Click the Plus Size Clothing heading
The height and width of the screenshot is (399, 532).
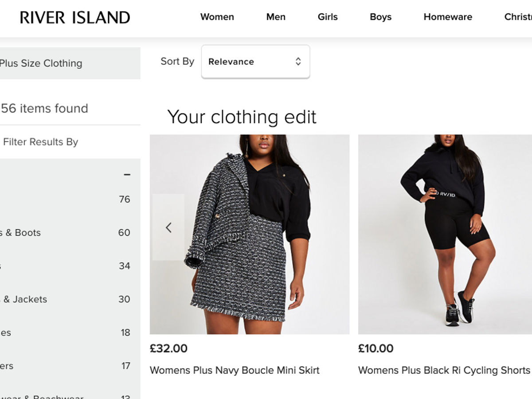41,63
